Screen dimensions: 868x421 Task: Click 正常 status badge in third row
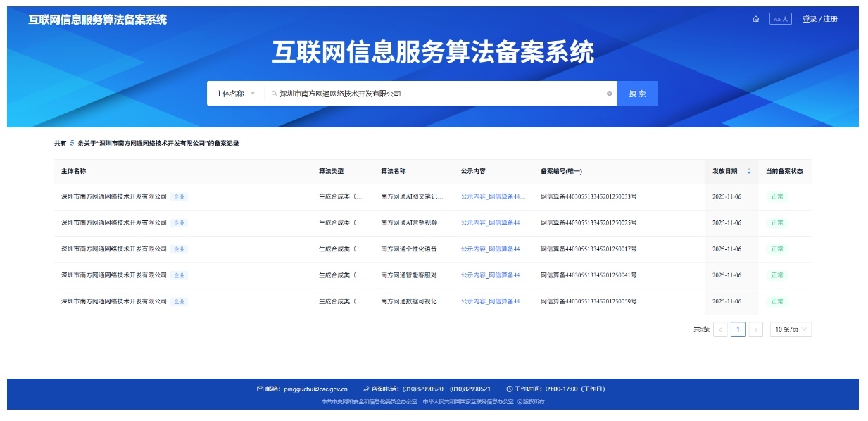(x=776, y=249)
